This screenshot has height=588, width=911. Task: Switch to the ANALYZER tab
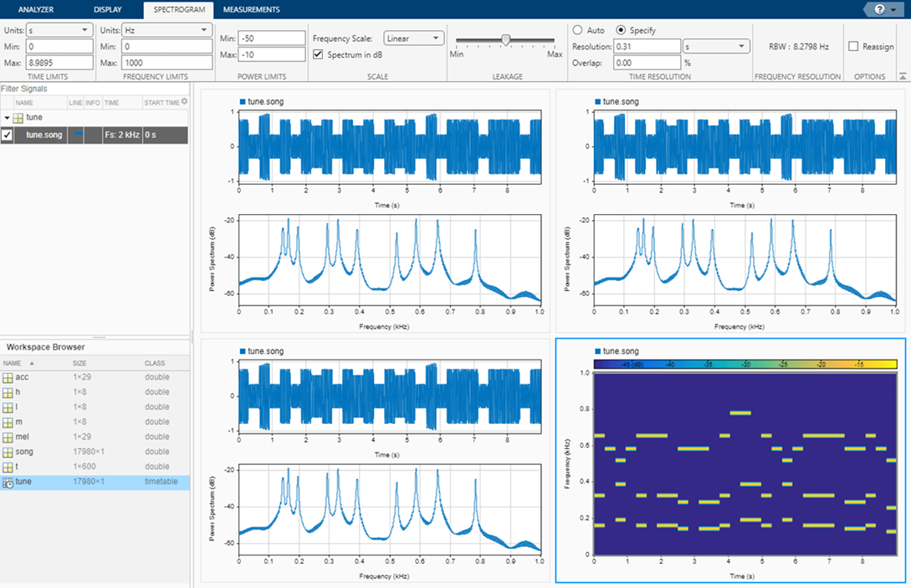pos(36,9)
